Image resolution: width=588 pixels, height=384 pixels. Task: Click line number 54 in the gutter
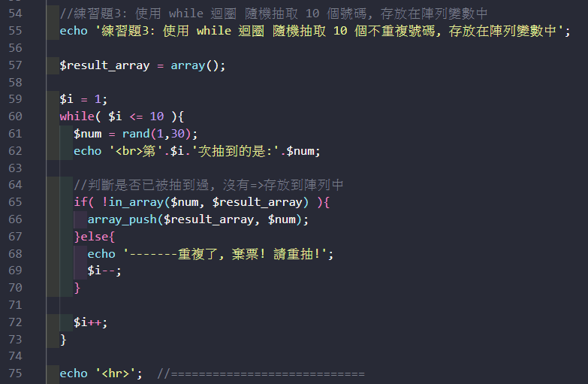coord(15,14)
